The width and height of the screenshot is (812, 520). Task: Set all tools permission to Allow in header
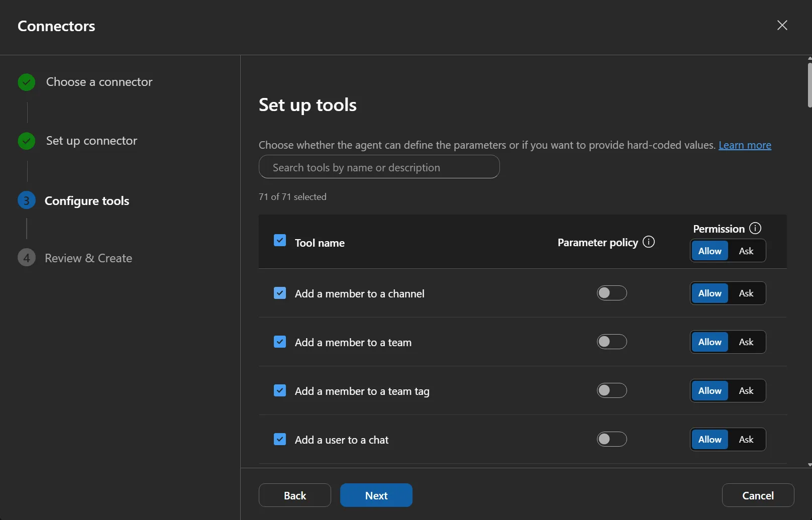pos(709,251)
